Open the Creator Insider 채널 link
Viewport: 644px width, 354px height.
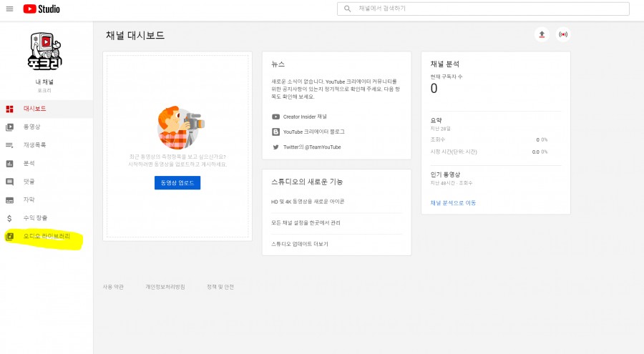pyautogui.click(x=305, y=117)
